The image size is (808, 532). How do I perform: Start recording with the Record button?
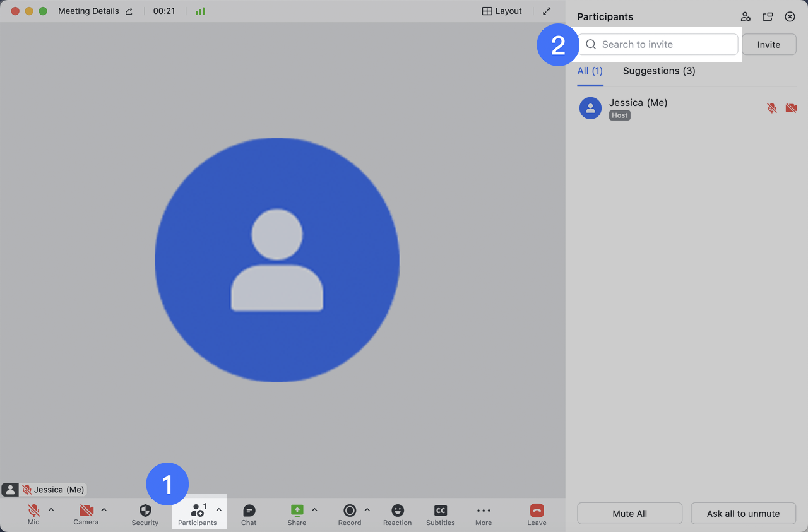[350, 514]
